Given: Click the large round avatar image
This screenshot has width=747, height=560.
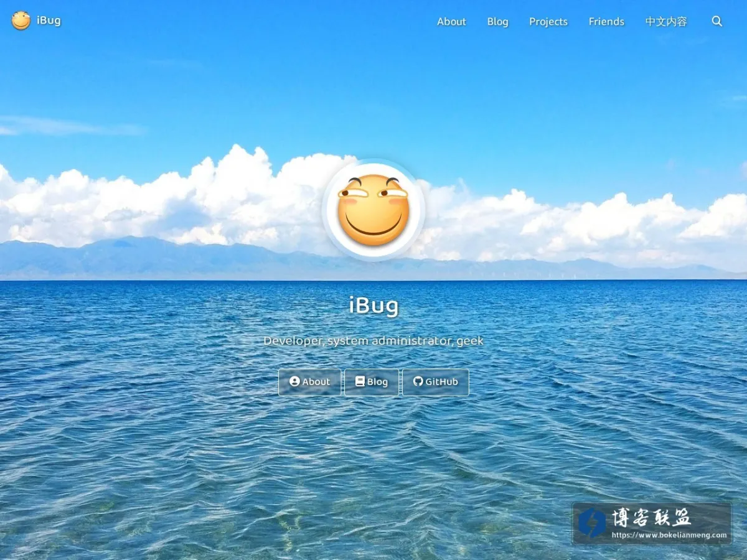Looking at the screenshot, I should (374, 210).
